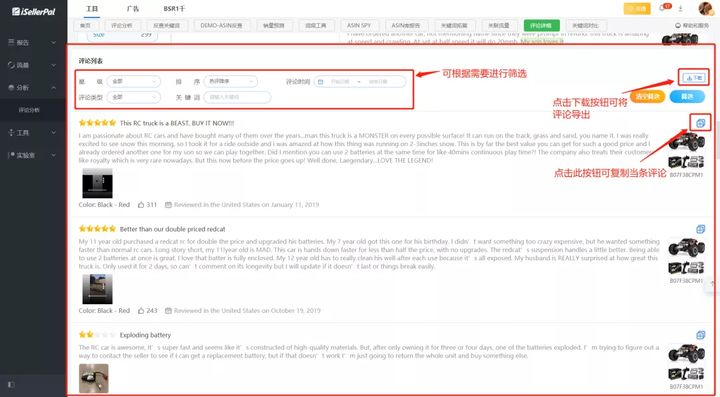This screenshot has width=720, height=397.
Task: Copy the 'Better than our double priced redcat' review
Action: click(x=700, y=229)
